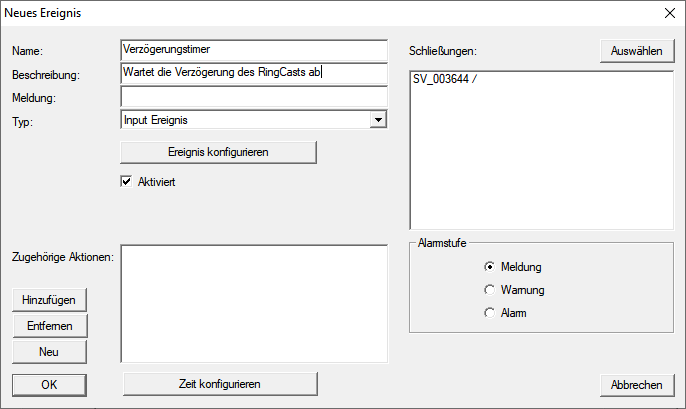
Task: Confirm the dialog with OK
Action: tap(49, 384)
